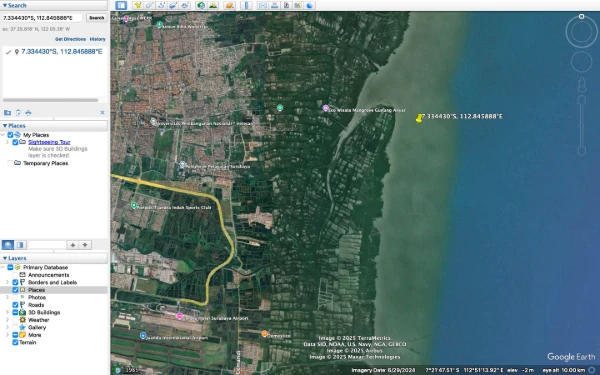Toggle the Borders and Labels layer checkbox

point(15,282)
